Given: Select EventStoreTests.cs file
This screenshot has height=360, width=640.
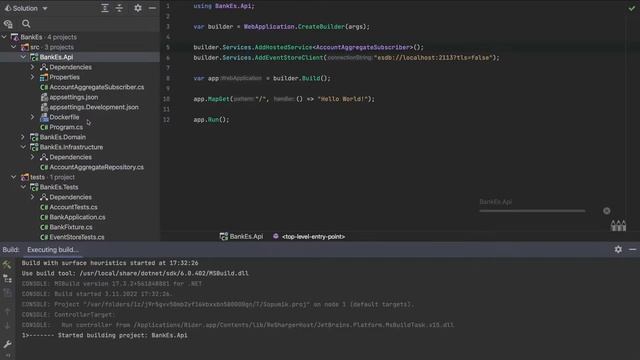Looking at the screenshot, I should coord(77,237).
